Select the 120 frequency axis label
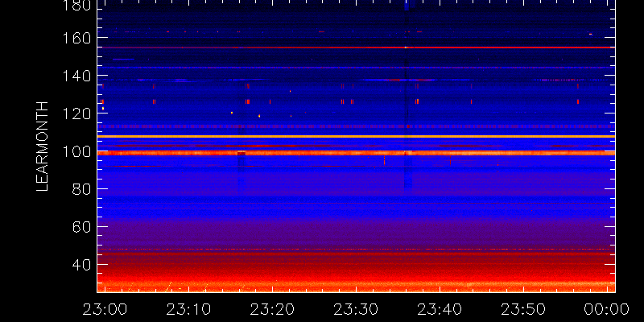Screen dimensions: 644x322 pyautogui.click(x=76, y=114)
